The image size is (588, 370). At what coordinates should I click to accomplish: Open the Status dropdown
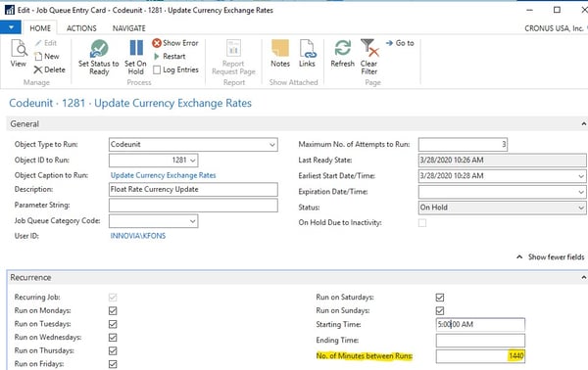(581, 208)
